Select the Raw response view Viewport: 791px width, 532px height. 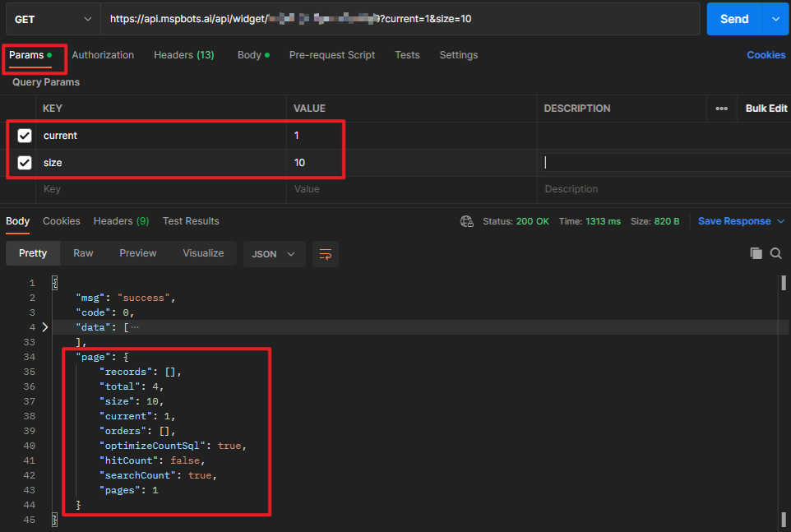[83, 253]
